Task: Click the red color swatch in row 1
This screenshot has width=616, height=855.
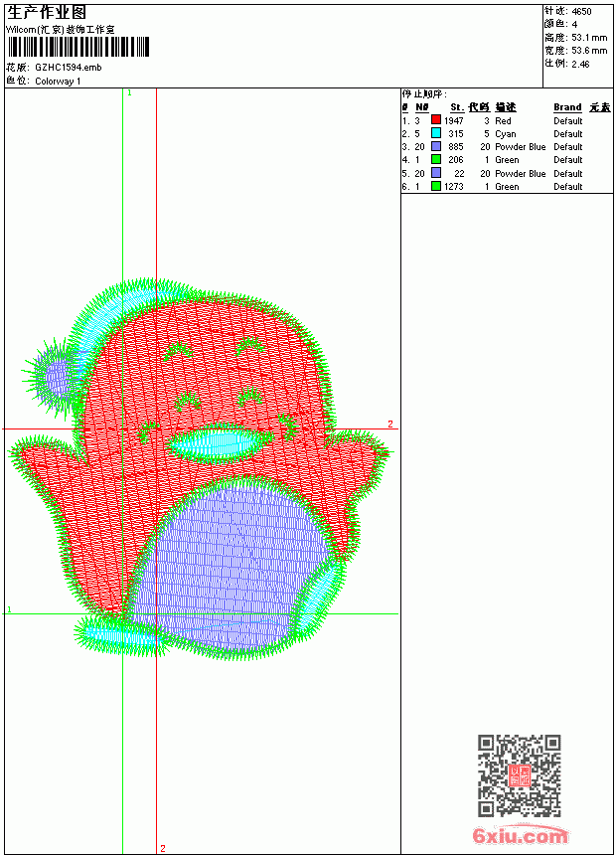Action: coord(436,119)
